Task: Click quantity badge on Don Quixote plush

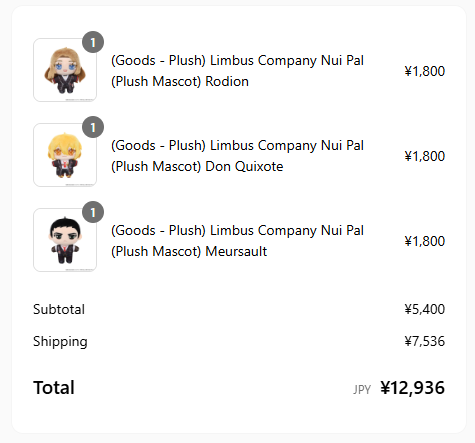Action: coord(93,127)
